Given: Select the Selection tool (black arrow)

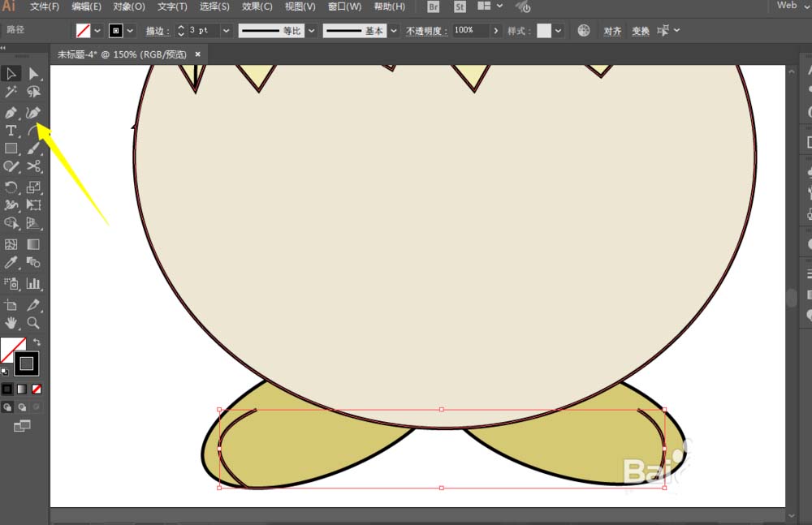Looking at the screenshot, I should click(x=11, y=74).
